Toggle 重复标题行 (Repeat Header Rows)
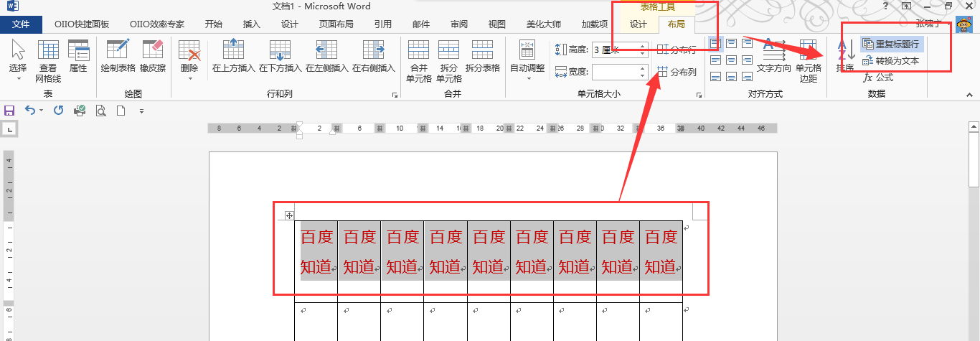 [x=890, y=45]
